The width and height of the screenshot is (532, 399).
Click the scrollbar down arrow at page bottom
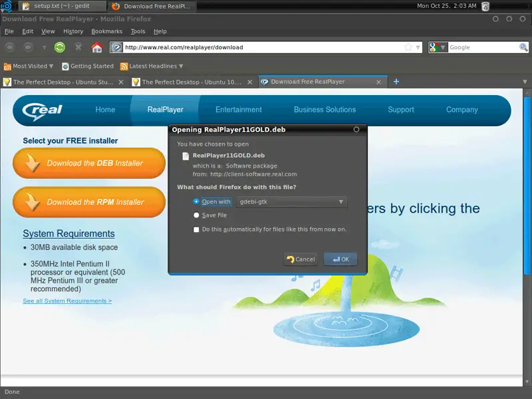527,382
